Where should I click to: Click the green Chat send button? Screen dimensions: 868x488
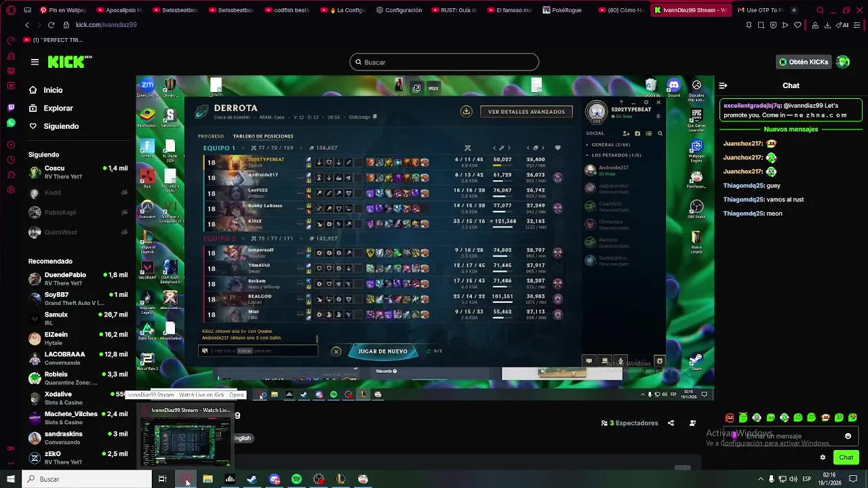(846, 457)
